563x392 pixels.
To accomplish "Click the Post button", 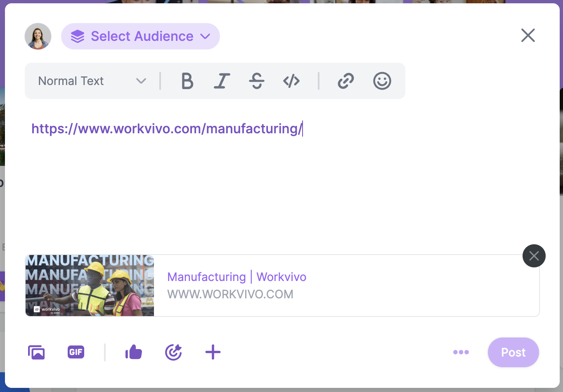I will click(513, 352).
